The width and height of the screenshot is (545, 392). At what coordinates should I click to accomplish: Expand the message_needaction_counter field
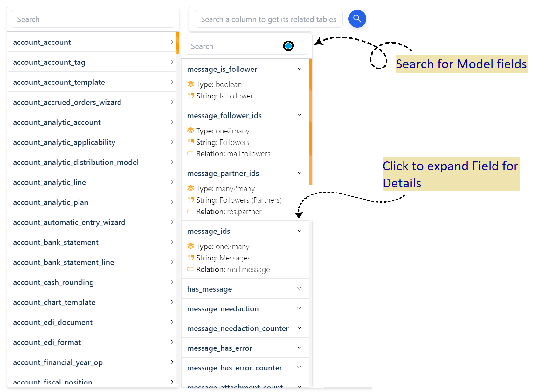[x=299, y=328]
